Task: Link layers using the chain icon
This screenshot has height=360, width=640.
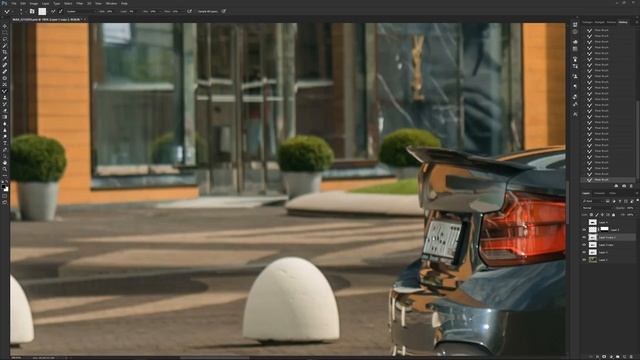Action: coord(591,357)
